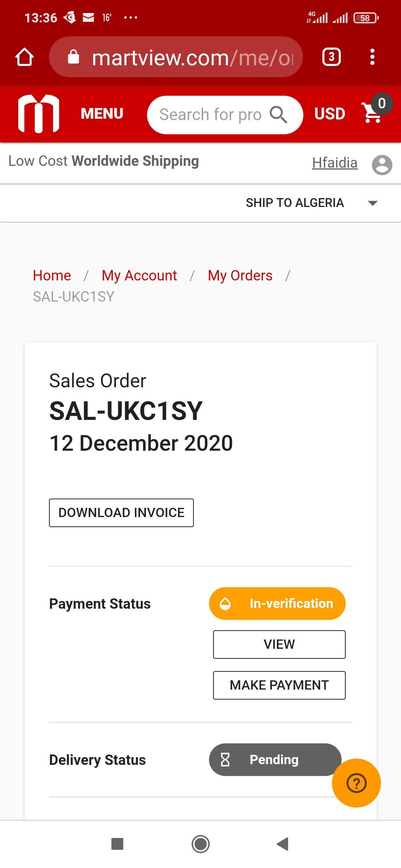
Task: Open the browser tab switcher showing 3
Action: click(x=332, y=57)
